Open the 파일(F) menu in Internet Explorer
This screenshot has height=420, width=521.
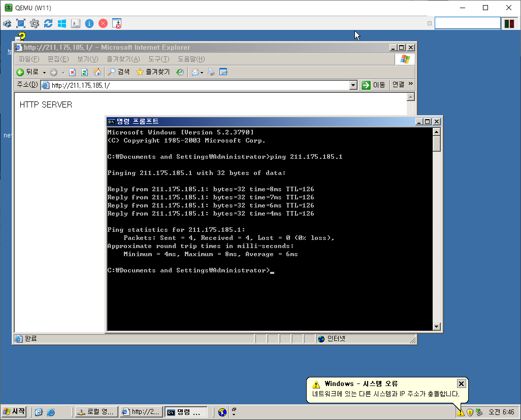click(29, 59)
